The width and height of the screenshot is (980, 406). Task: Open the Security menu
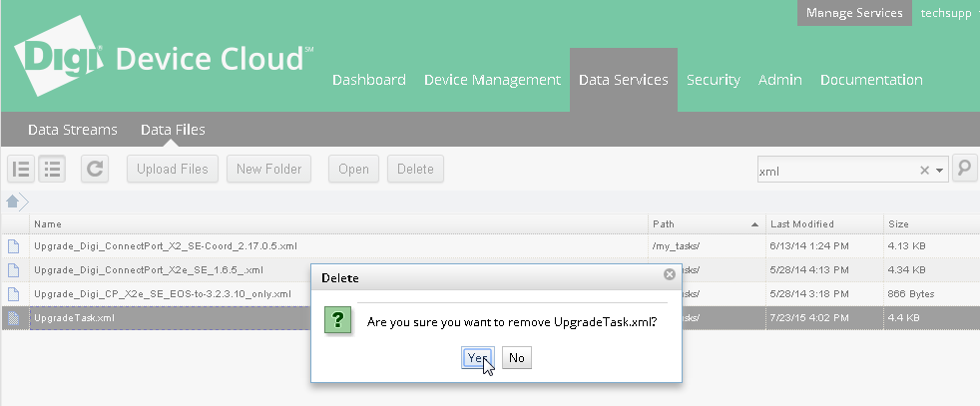pyautogui.click(x=714, y=80)
